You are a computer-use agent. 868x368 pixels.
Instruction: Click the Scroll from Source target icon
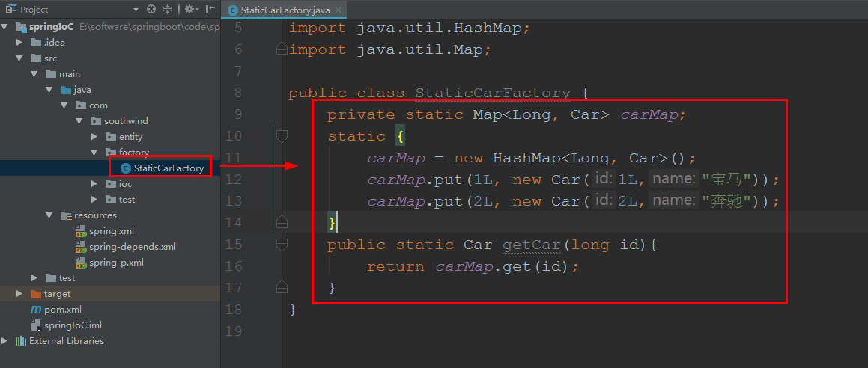tap(151, 10)
